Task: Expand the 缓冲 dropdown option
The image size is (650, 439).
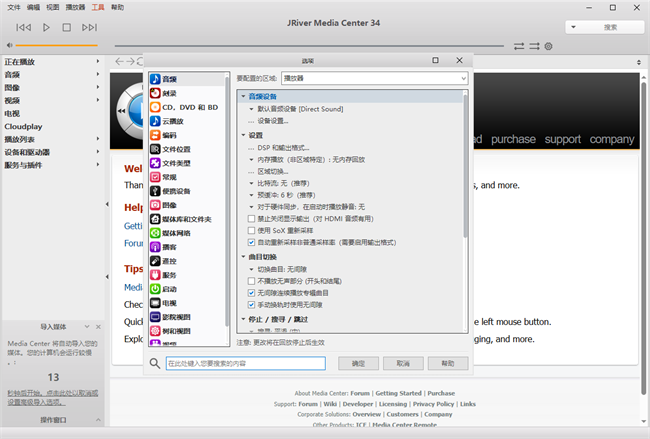Action: [x=251, y=195]
